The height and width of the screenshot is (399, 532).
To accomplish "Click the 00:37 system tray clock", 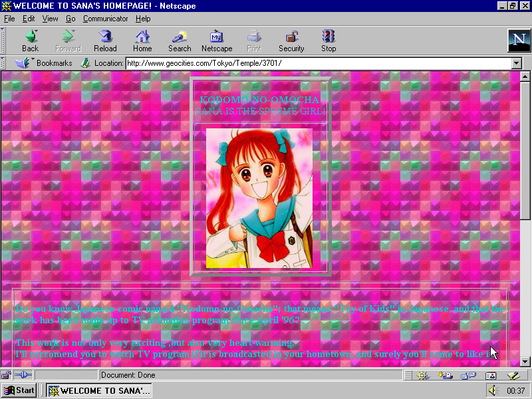I will coord(516,391).
